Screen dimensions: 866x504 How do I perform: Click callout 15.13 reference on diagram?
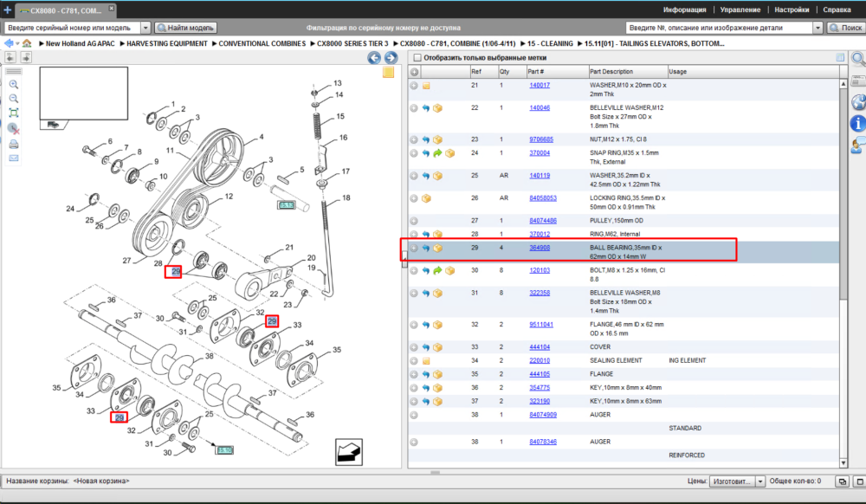pyautogui.click(x=286, y=204)
